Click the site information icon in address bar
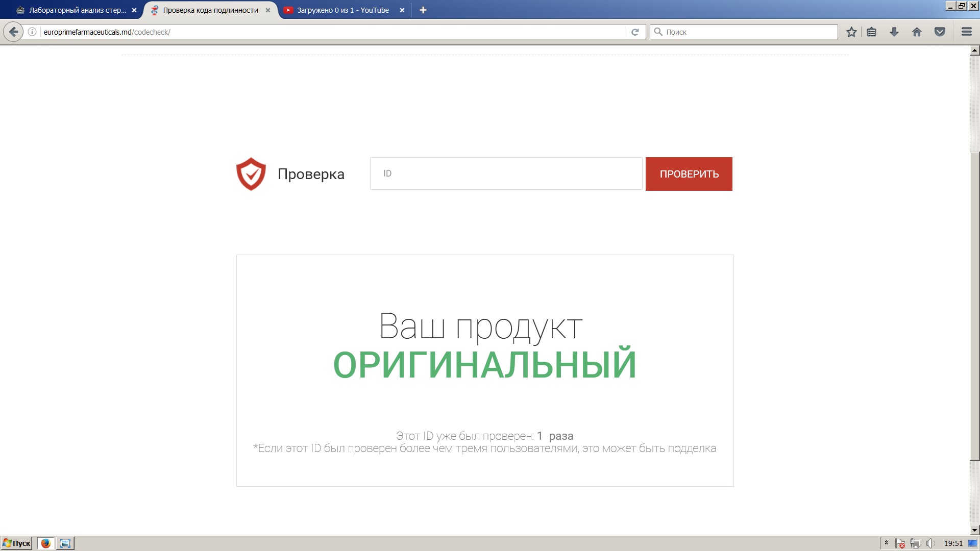Image resolution: width=980 pixels, height=551 pixels. [32, 32]
